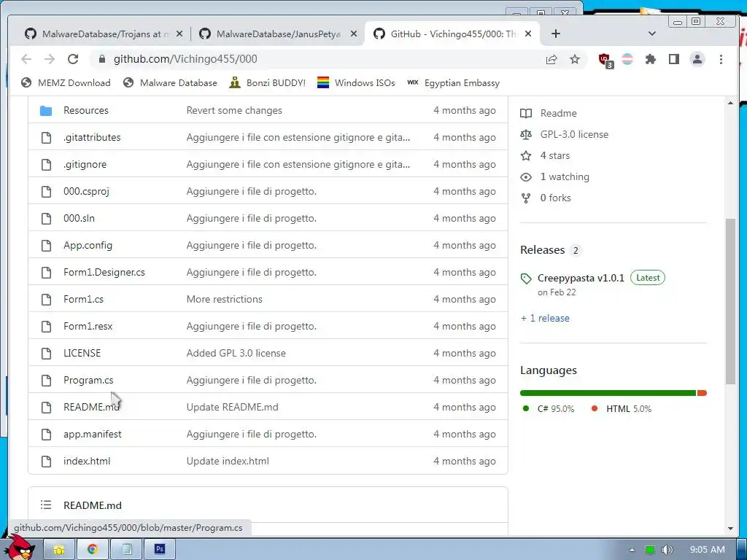
Task: Click the scrollbar down arrow
Action: [x=731, y=529]
